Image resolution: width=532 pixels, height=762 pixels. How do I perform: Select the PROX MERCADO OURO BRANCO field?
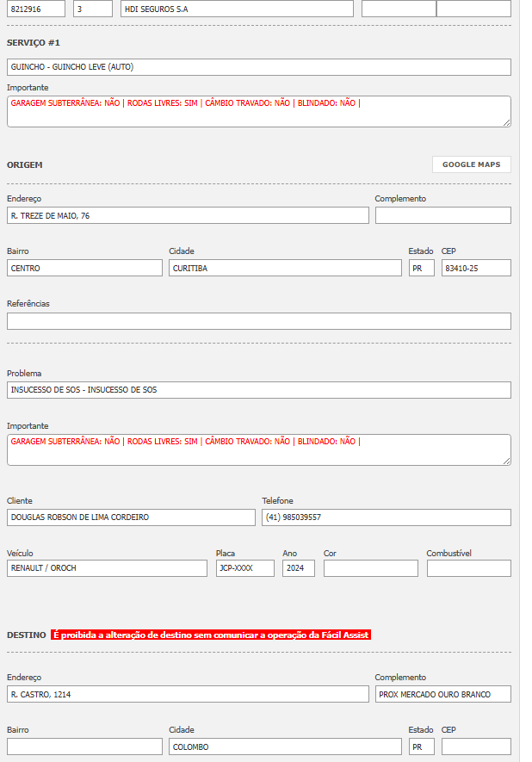coord(442,694)
